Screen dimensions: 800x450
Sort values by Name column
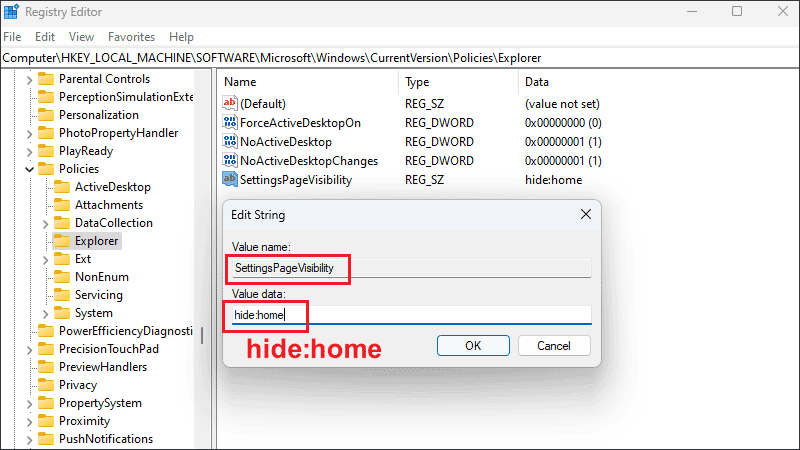click(x=309, y=82)
